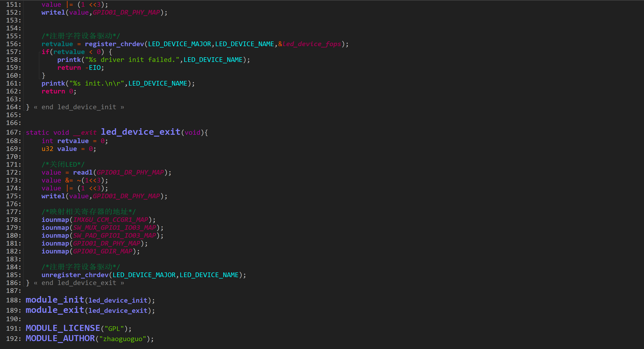Click unregister_chrdev on line 185
Viewport: 644px width, 349px height.
75,275
